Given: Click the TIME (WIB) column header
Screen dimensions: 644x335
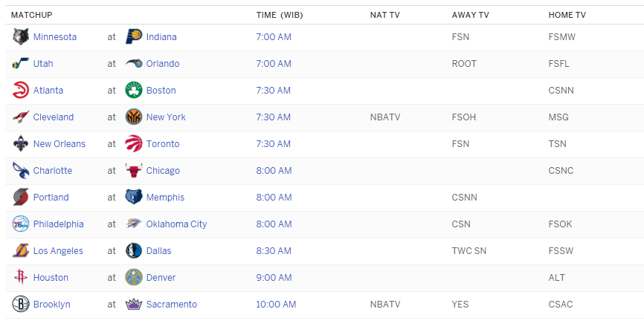Looking at the screenshot, I should 280,15.
